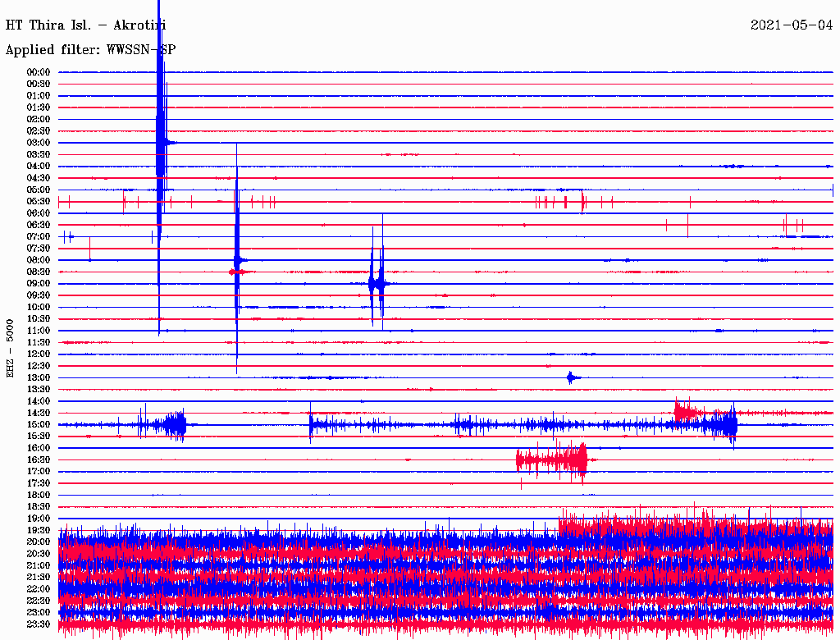Screen dimensions: 840x640
Task: Inspect the small blue event burst on 13:00 trace
Action: pos(573,378)
